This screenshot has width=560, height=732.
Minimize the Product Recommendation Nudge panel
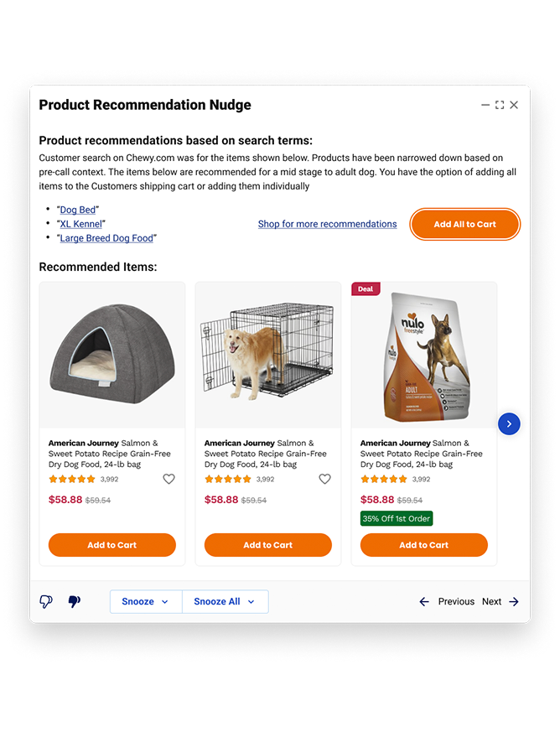[485, 105]
